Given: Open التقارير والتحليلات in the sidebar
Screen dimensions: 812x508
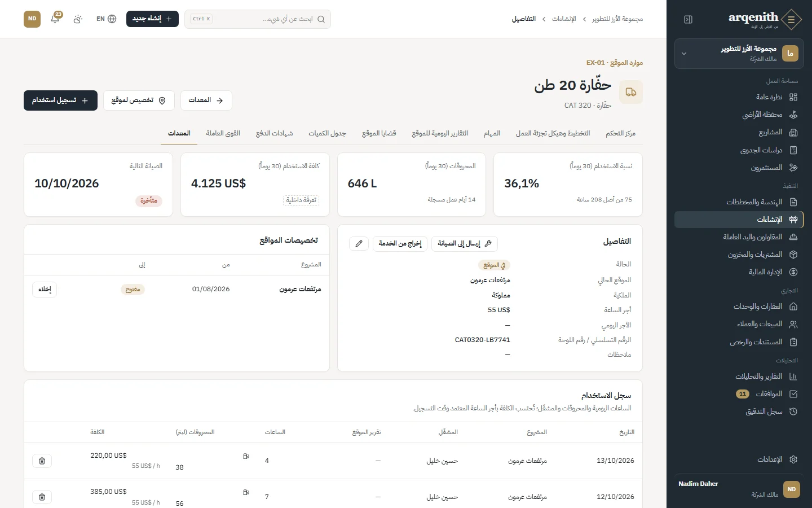Looking at the screenshot, I should (x=739, y=376).
